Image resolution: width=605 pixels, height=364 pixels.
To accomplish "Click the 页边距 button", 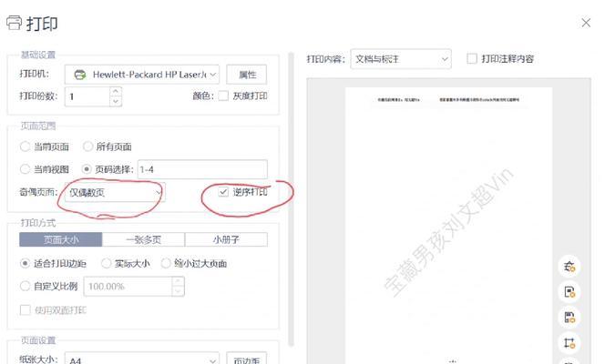I will click(247, 359).
